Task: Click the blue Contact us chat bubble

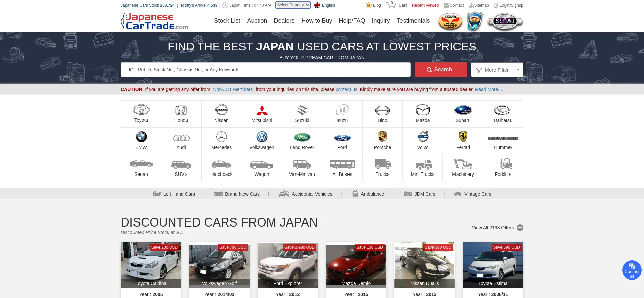Action: (632, 270)
